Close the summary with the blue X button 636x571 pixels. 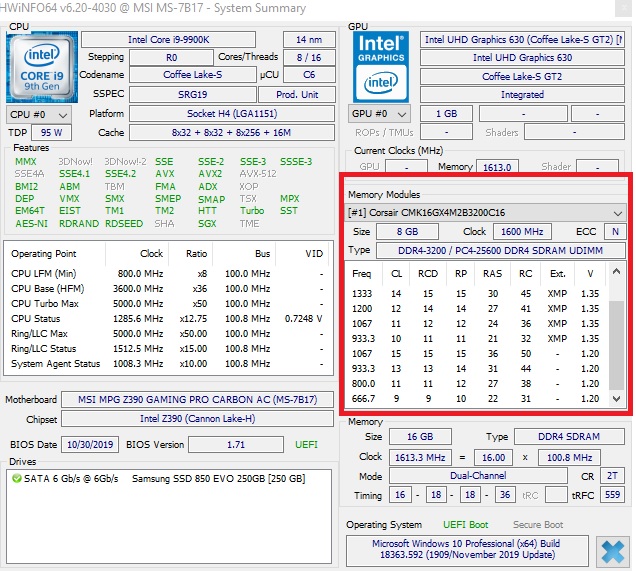(613, 552)
